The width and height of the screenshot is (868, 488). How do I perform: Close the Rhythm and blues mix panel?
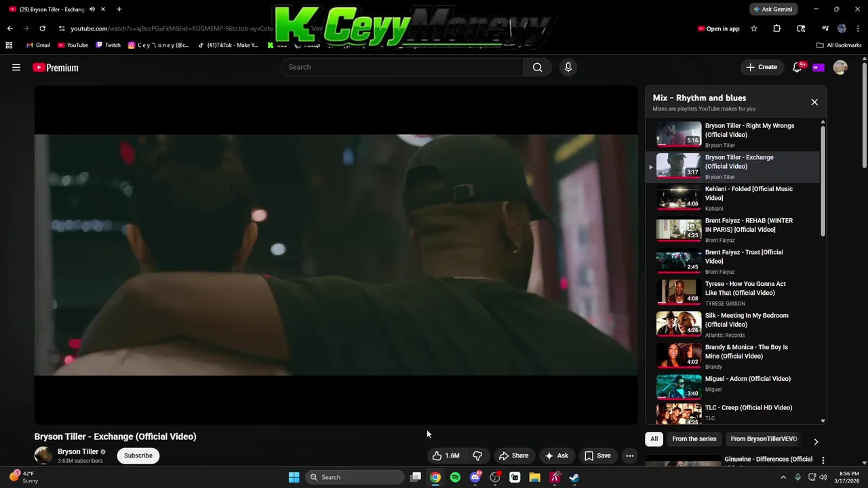point(814,102)
